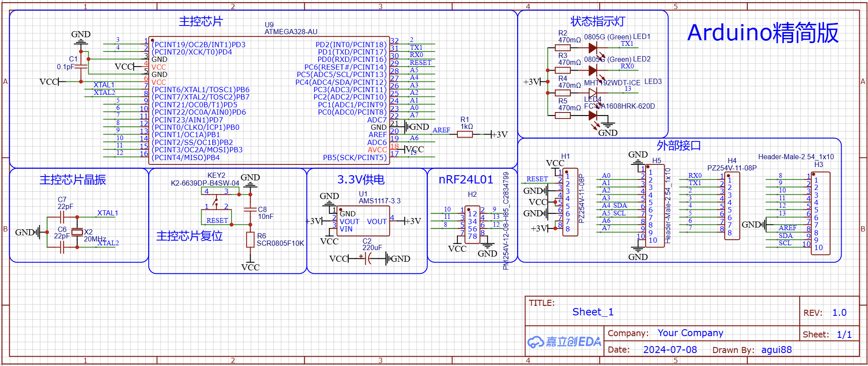Click the R2 470mΩ resistor symbol

pyautogui.click(x=563, y=48)
